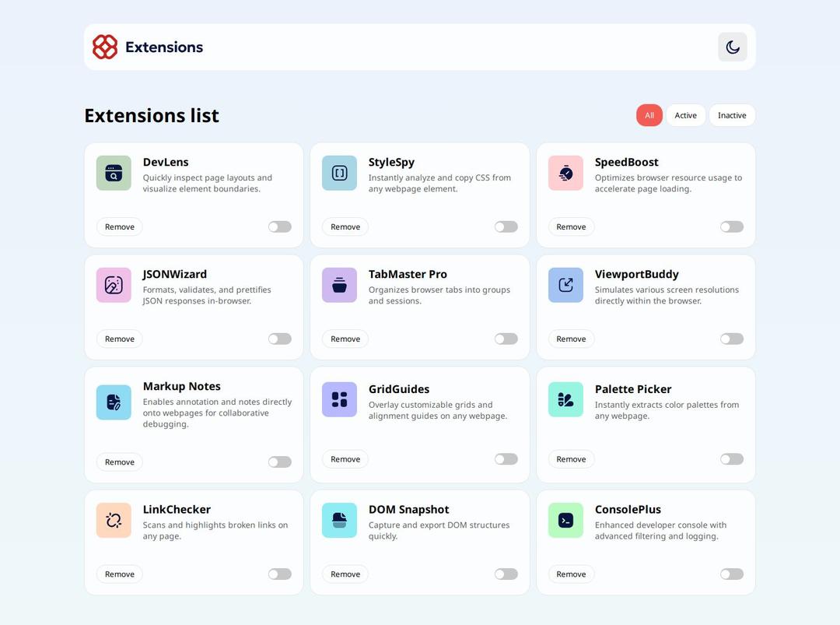Click the TabMaster Pro icon
Screen dimensions: 840x625
339,285
